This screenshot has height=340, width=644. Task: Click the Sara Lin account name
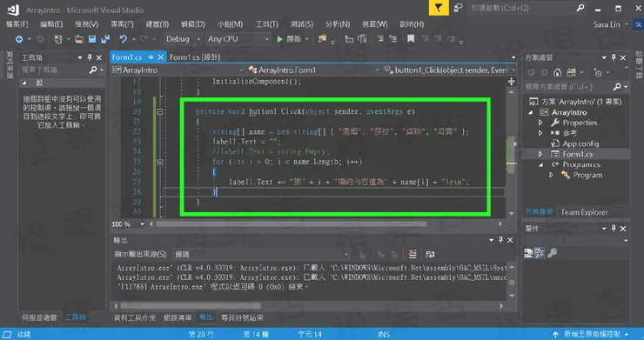coord(607,24)
